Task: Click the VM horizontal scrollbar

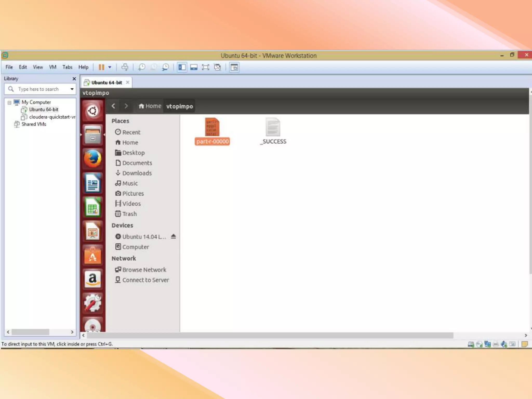Action: click(270, 335)
